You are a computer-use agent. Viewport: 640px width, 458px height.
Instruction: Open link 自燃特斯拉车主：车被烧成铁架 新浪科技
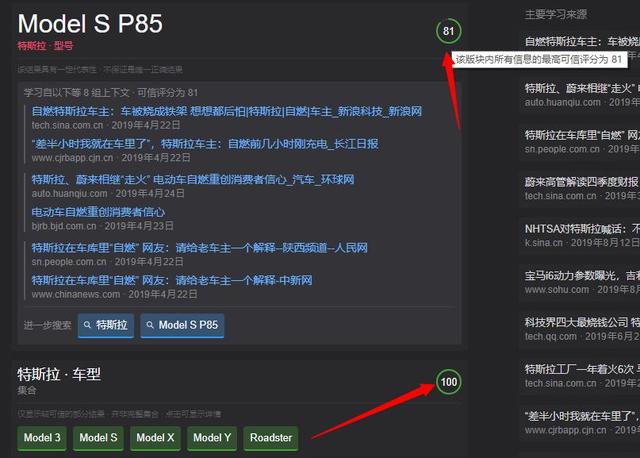(x=227, y=111)
